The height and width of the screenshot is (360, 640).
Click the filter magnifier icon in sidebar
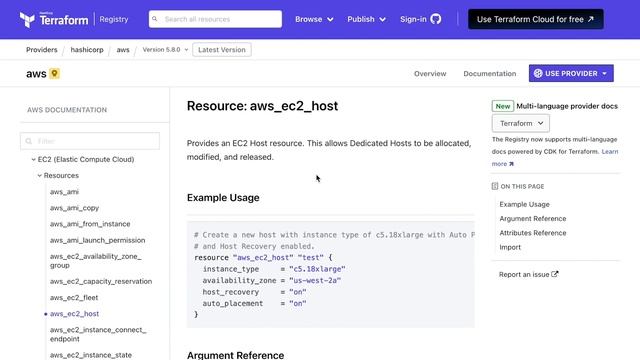[x=29, y=141]
